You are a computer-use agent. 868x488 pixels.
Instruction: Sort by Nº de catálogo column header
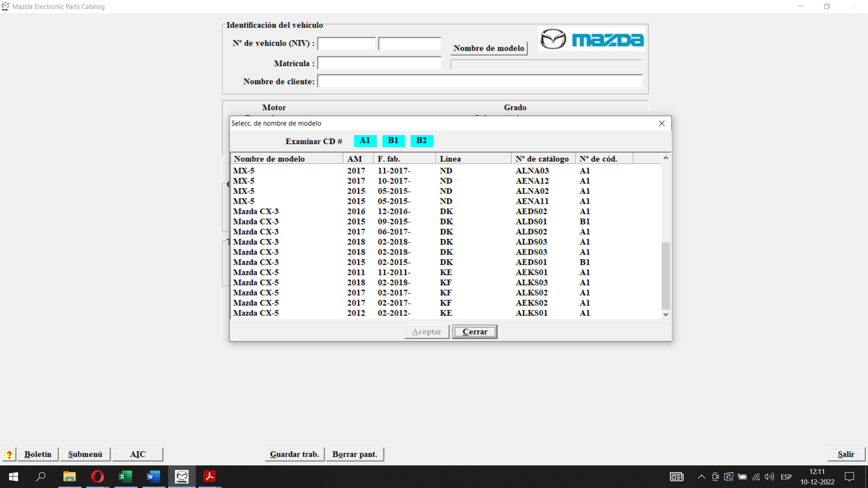543,158
